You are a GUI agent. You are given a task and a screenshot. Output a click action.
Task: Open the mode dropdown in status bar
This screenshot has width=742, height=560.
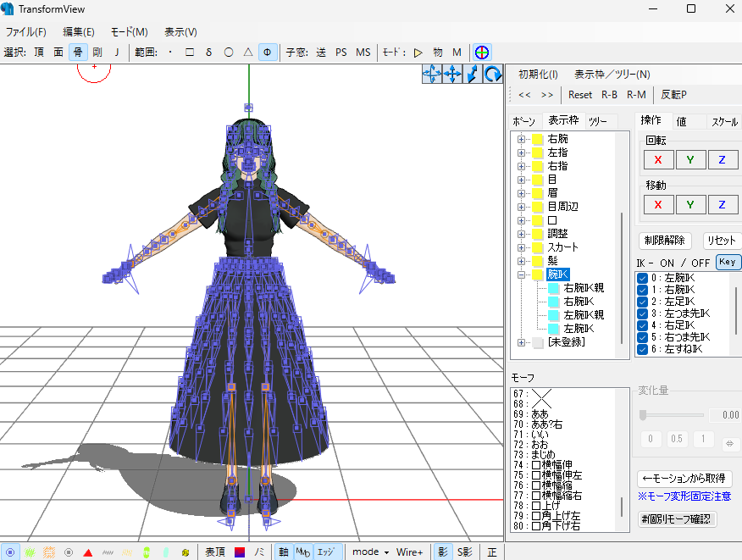click(x=370, y=552)
